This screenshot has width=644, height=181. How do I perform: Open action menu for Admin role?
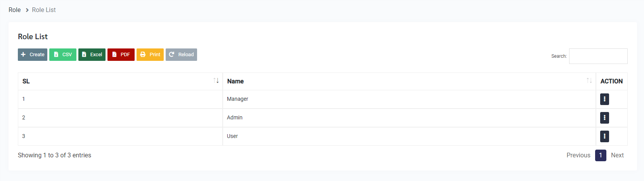pos(604,118)
